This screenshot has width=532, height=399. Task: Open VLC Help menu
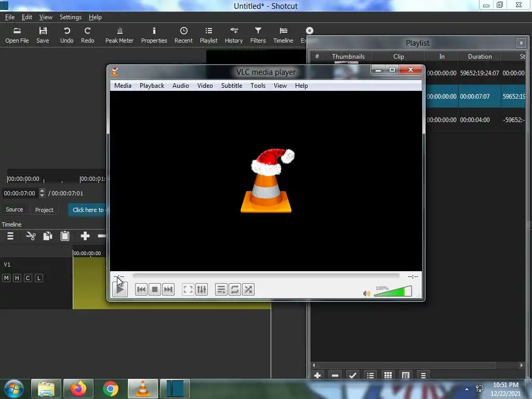coord(301,86)
